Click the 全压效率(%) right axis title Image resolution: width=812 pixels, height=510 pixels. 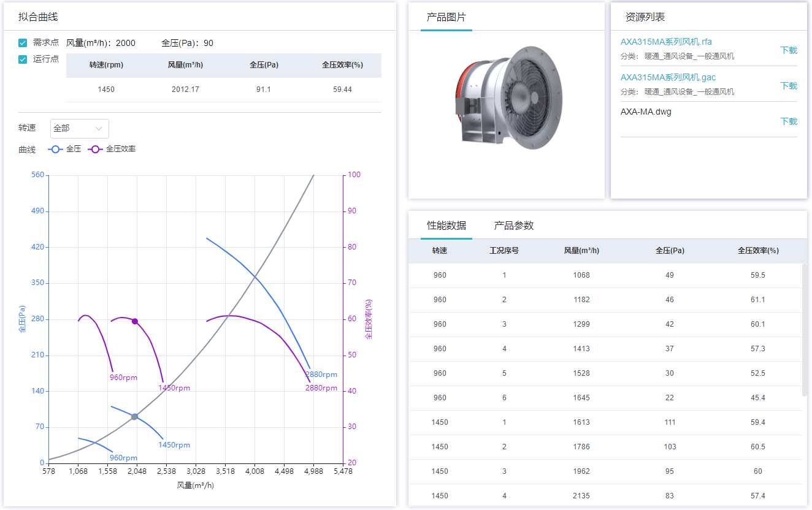369,319
